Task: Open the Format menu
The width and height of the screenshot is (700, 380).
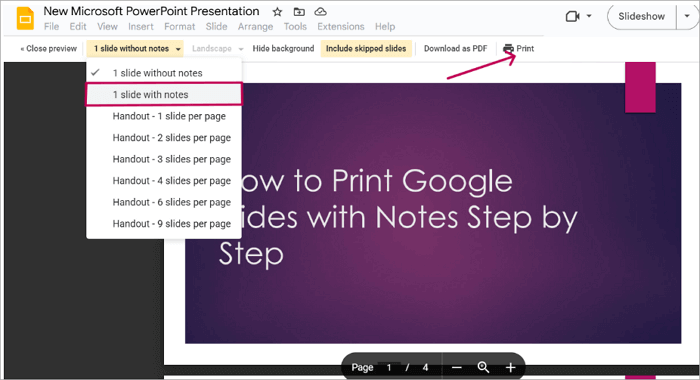Action: 179,27
